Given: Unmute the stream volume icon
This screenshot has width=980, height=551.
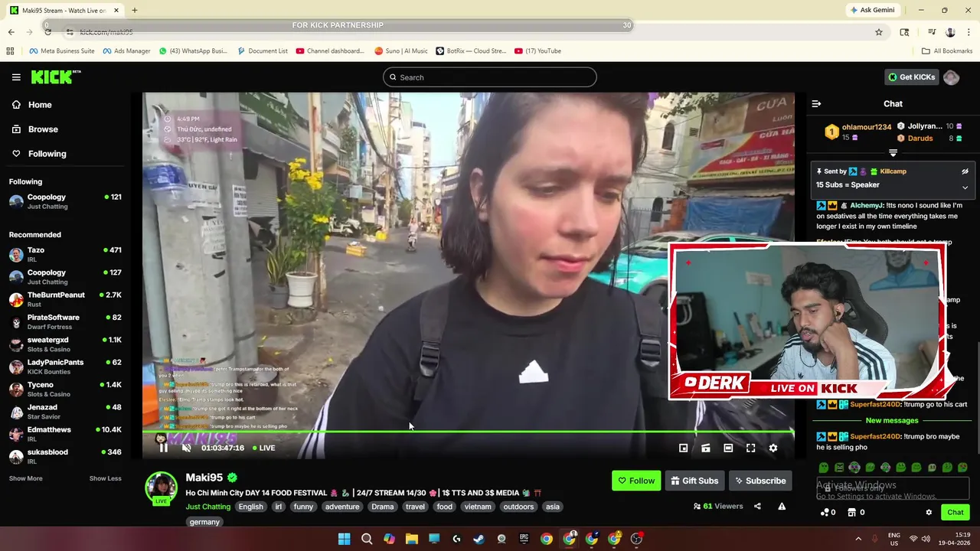Looking at the screenshot, I should pos(186,448).
